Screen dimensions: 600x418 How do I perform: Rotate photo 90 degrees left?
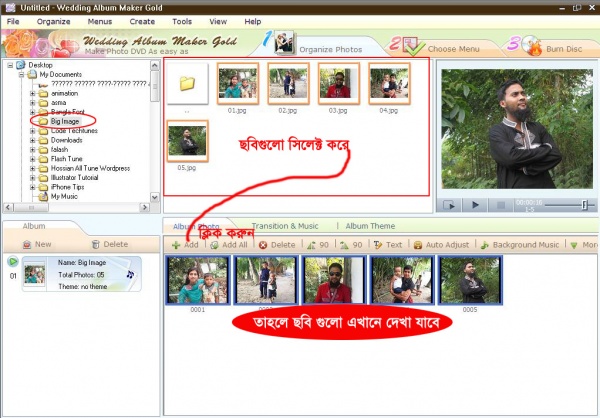coord(318,245)
